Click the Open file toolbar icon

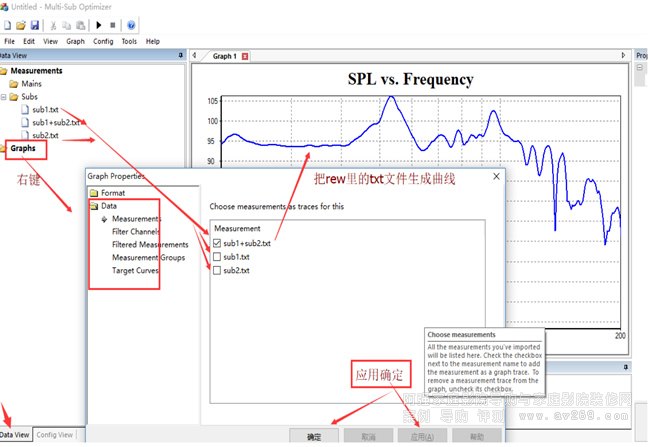coord(20,24)
